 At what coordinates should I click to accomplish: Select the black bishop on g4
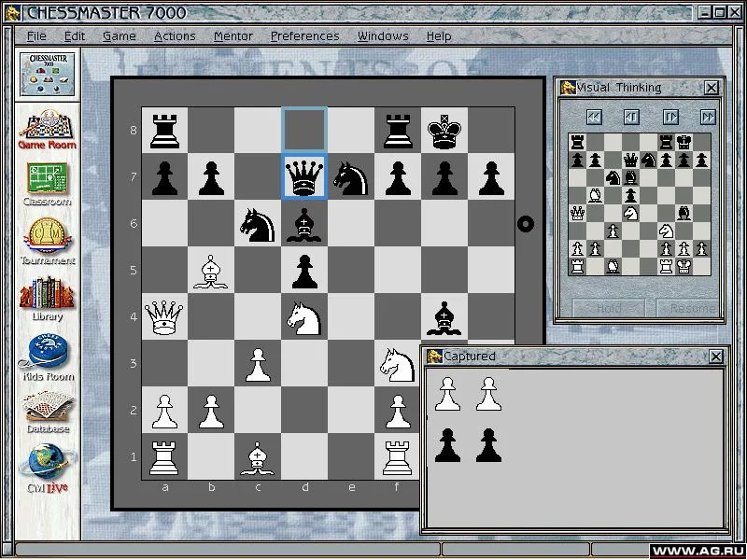click(444, 316)
